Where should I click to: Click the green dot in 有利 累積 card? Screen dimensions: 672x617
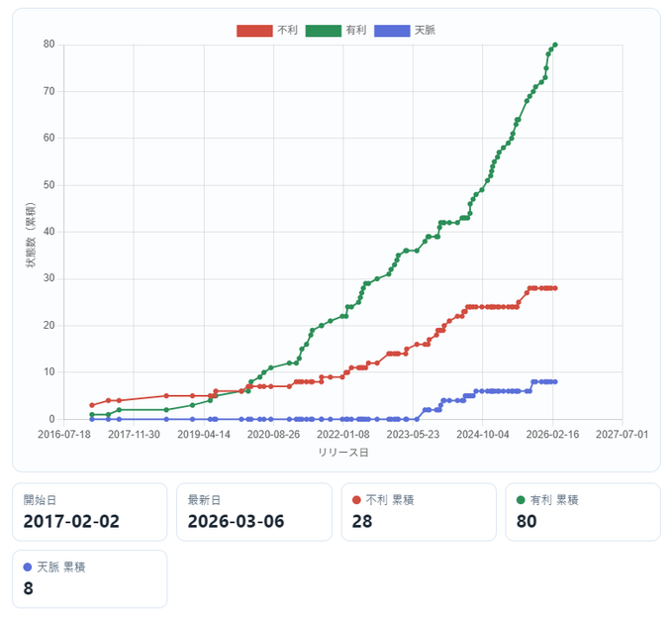[x=522, y=500]
